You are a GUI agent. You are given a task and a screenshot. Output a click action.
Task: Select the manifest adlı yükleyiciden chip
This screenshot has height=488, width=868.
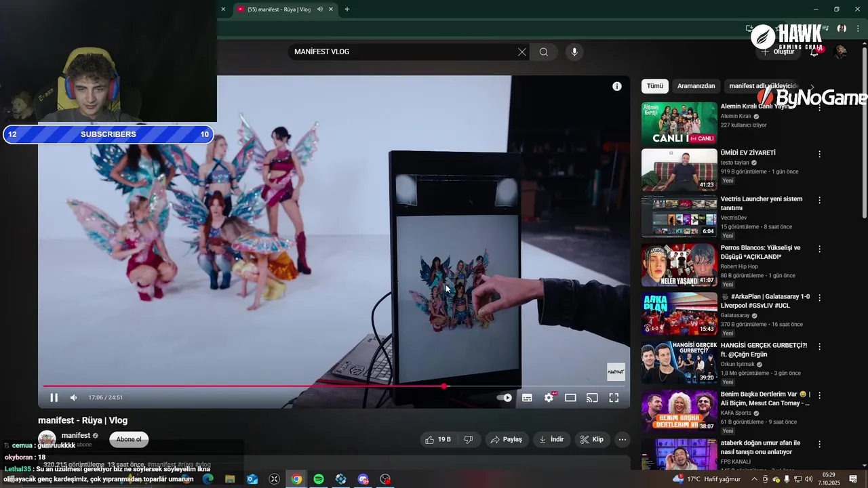(x=762, y=86)
